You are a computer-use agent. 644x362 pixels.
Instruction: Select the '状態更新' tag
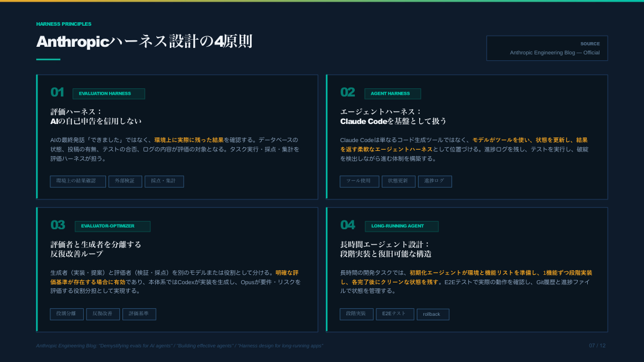coord(398,181)
